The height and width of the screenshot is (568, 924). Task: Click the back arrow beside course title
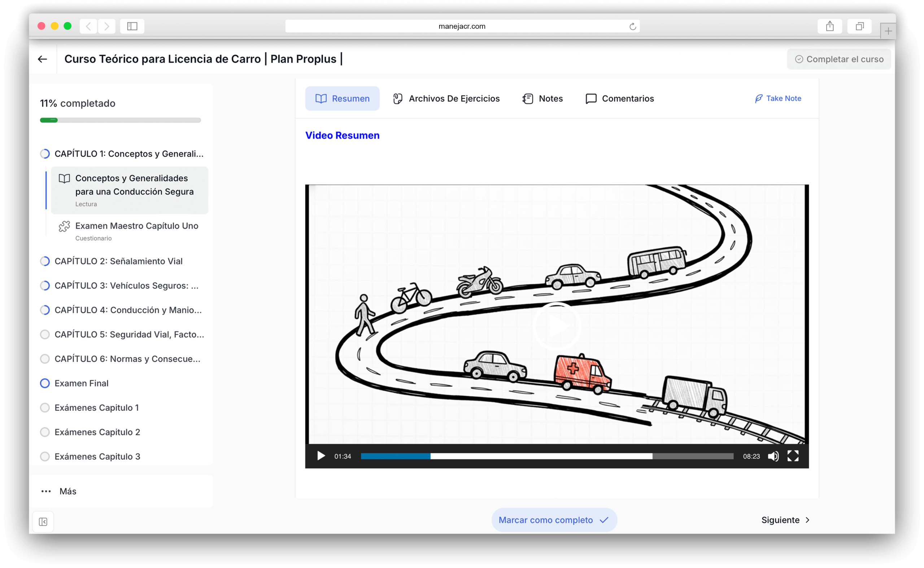click(43, 59)
